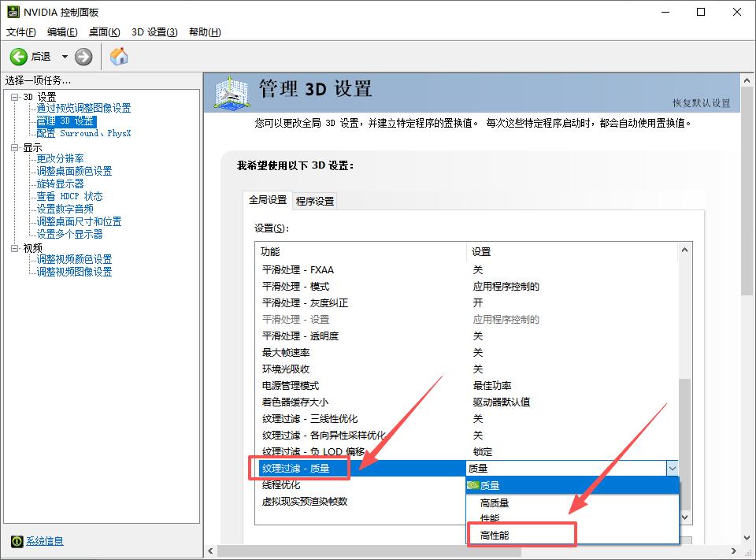Select 管理 3D 设置 in the tree
The image size is (756, 560).
[66, 121]
